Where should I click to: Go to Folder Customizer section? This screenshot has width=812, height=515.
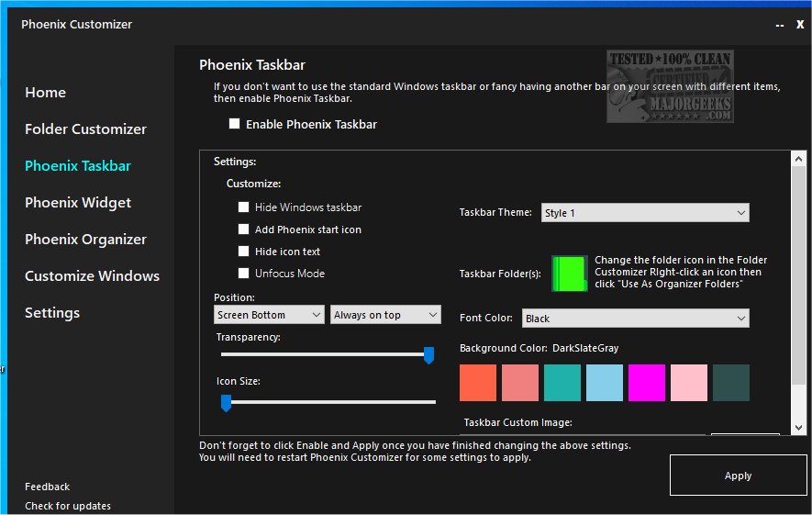coord(85,129)
